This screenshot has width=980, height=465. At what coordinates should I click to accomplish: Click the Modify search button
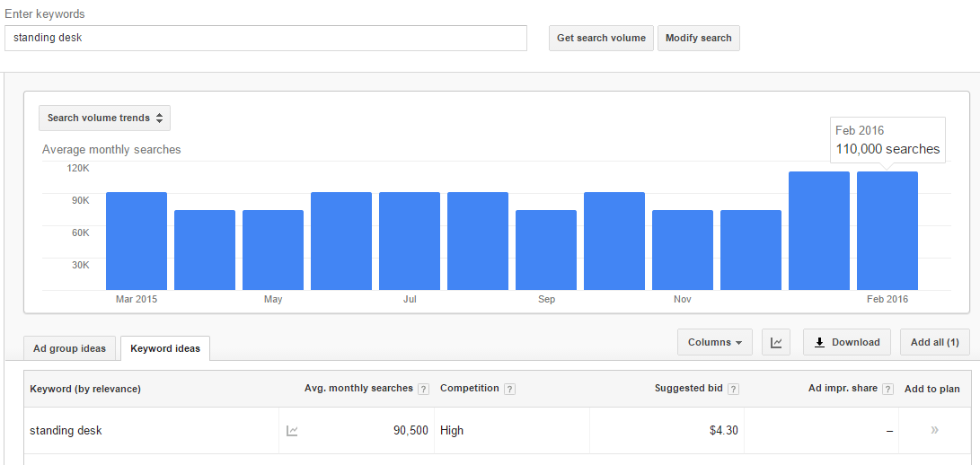(x=698, y=38)
